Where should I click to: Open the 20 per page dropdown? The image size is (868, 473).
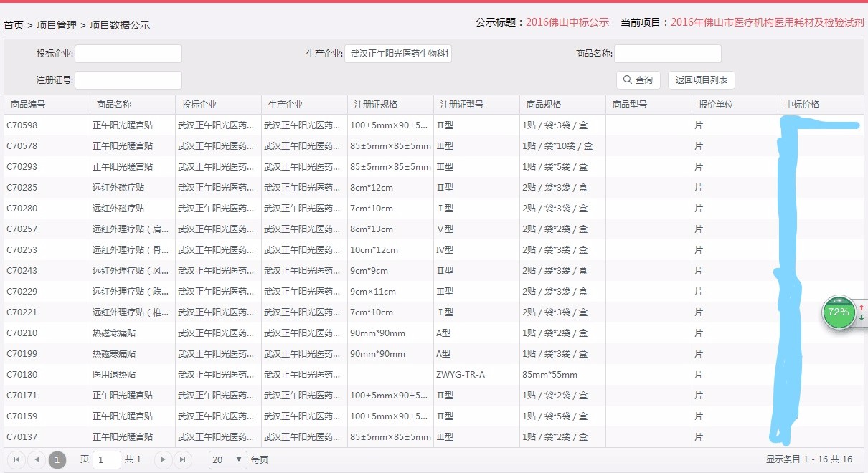coord(227,459)
